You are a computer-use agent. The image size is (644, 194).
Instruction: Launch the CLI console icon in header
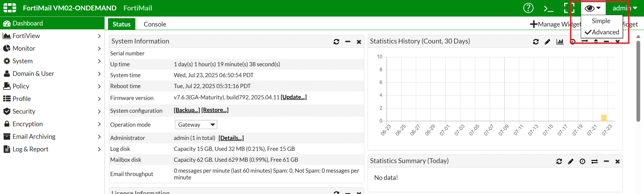pos(548,9)
